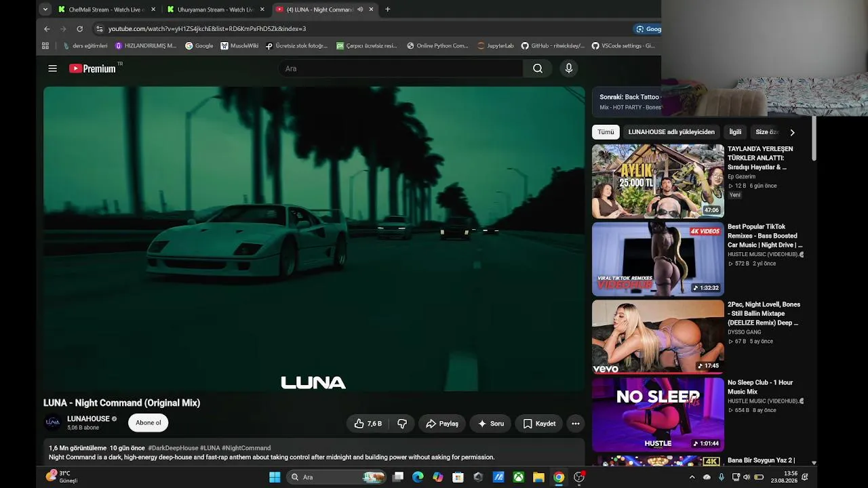
Task: Open the Ep Gezerim channel name
Action: point(741,177)
